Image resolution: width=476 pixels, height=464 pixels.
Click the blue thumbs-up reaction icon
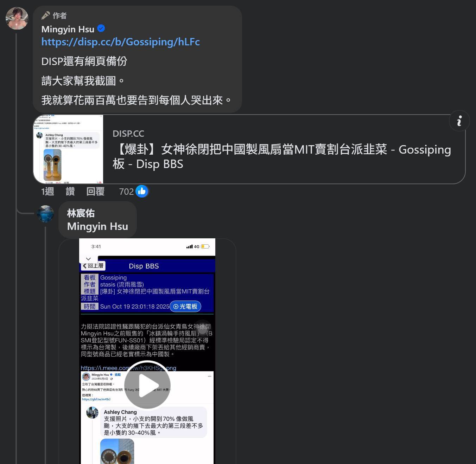[142, 191]
